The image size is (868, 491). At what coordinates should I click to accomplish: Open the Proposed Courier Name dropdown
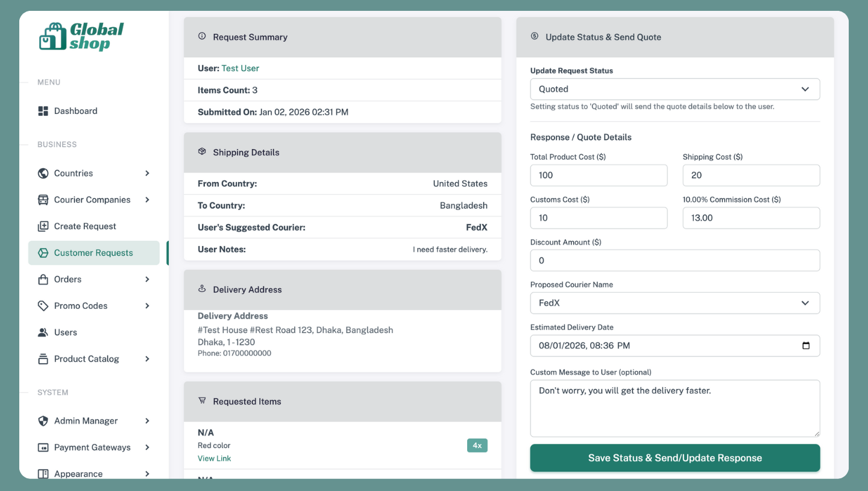click(675, 303)
